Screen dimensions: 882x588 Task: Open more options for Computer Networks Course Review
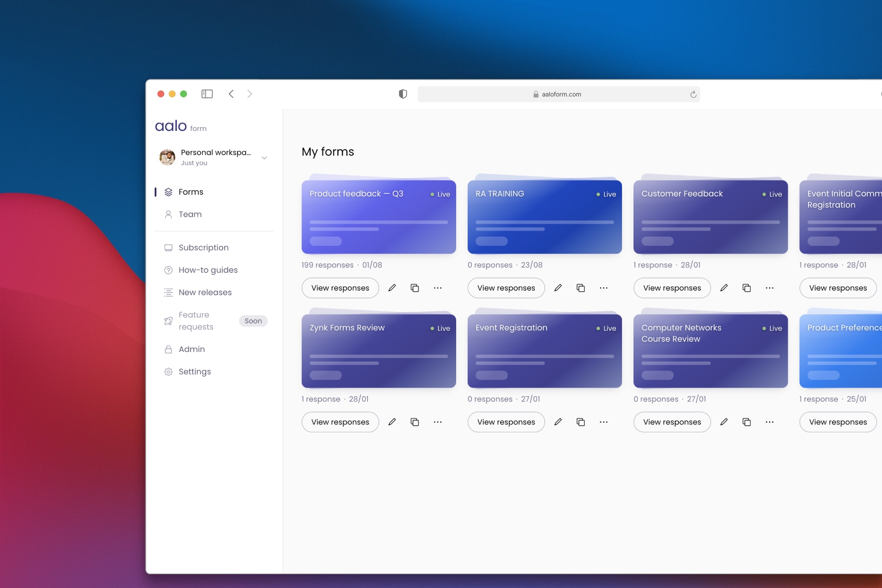[x=769, y=422]
